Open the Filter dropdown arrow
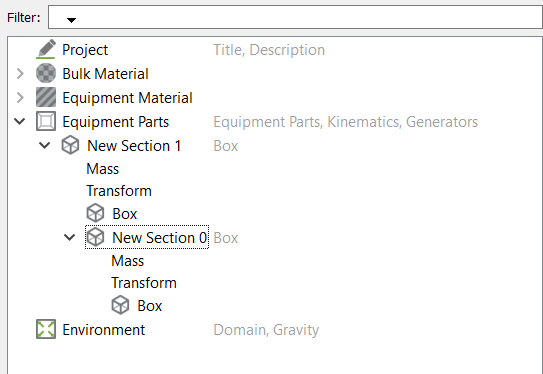Screen dimensions: 543x374 click(71, 20)
